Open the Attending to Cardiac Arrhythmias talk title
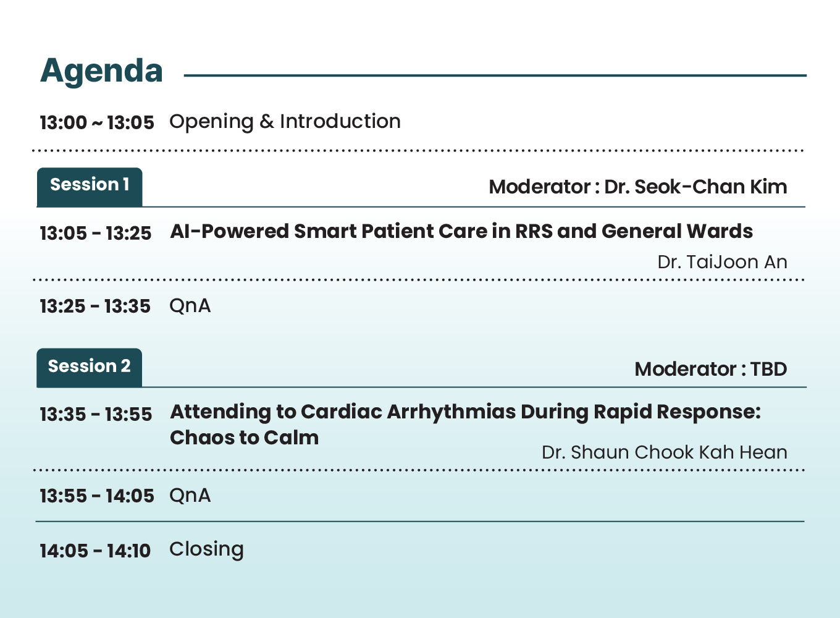 pyautogui.click(x=465, y=412)
